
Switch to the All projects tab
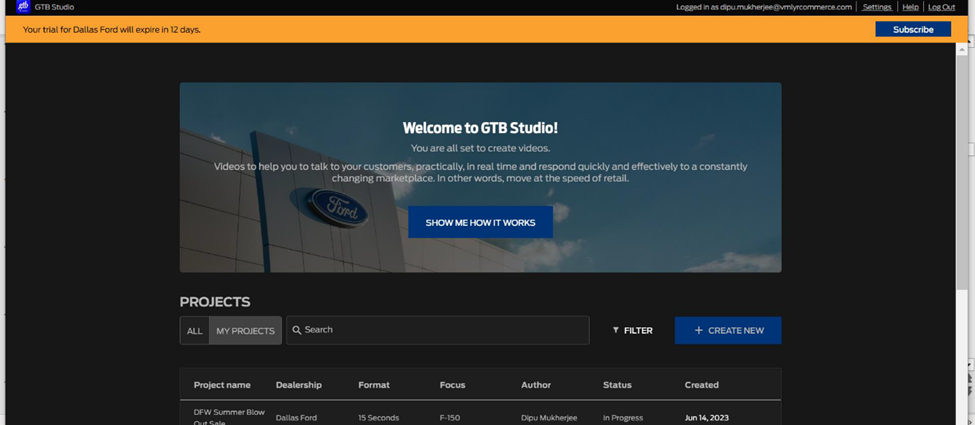pyautogui.click(x=195, y=330)
